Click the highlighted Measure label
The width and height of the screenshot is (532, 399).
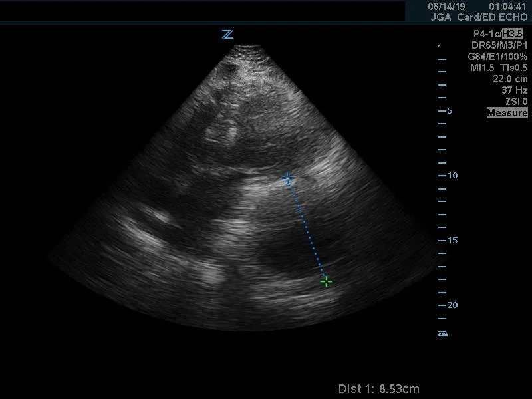click(507, 112)
